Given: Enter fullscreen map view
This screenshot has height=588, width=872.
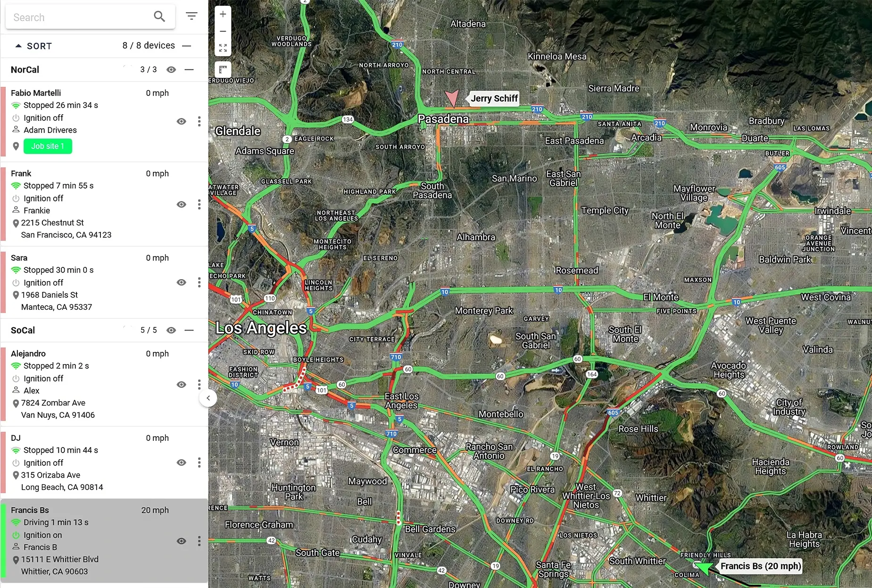Looking at the screenshot, I should pos(223,47).
